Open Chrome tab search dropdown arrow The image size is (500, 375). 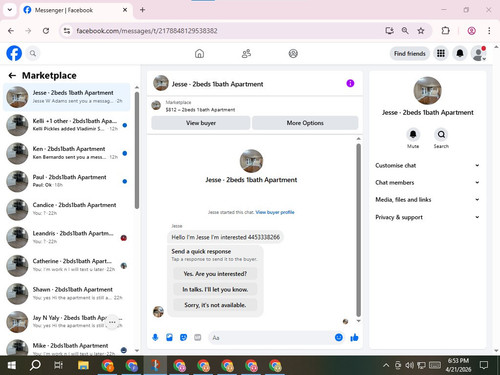[x=10, y=10]
